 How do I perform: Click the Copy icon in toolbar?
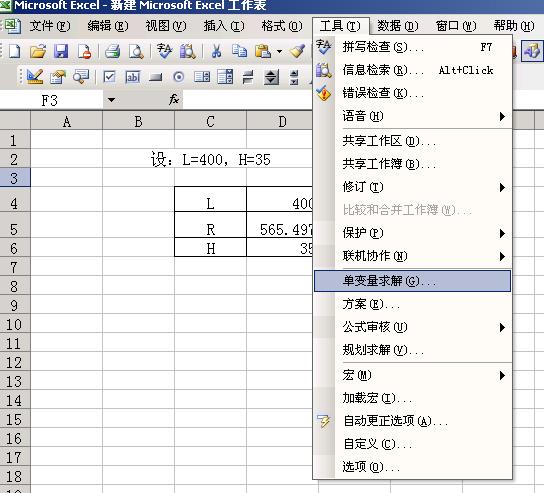(x=239, y=52)
